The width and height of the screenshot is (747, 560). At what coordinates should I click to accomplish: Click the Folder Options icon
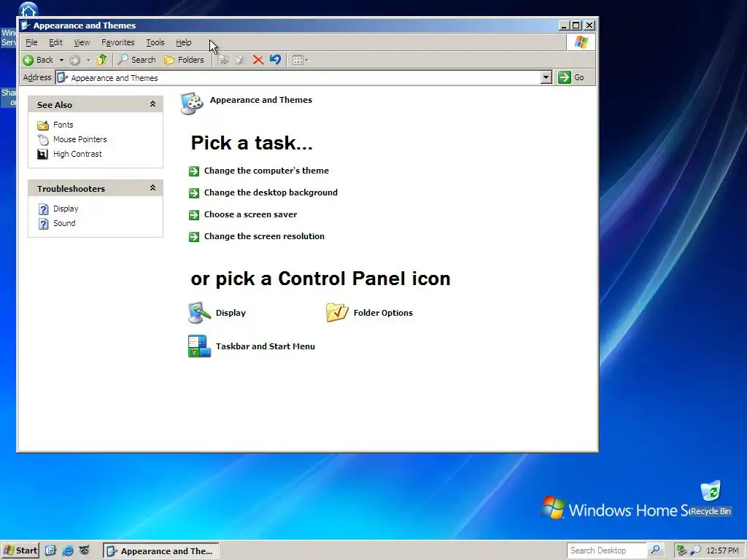tap(337, 312)
